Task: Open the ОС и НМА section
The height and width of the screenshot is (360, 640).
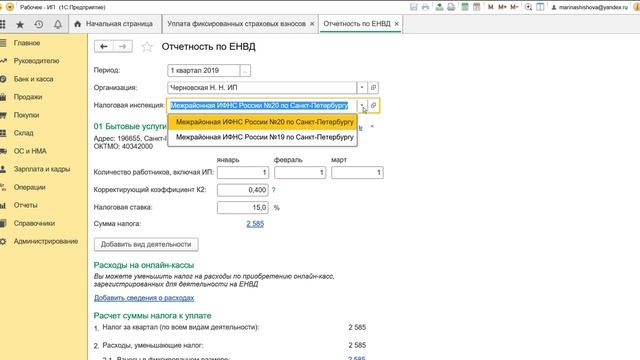Action: pos(30,151)
